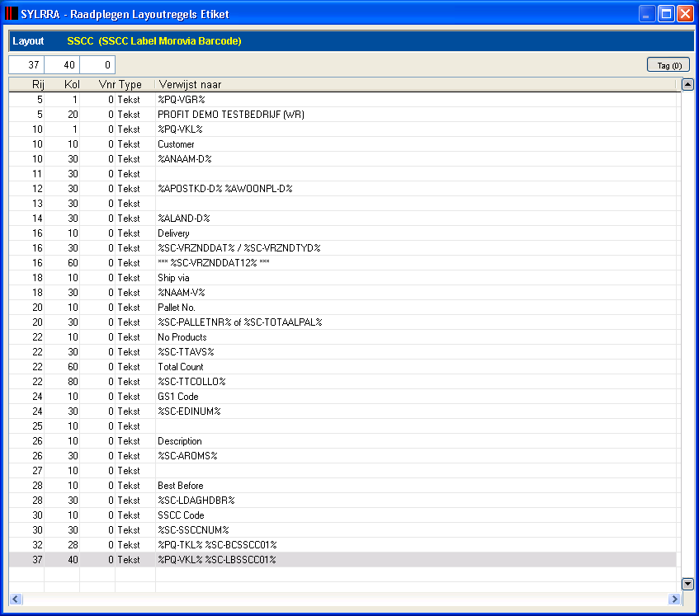Select the %SC-TTAVS% row
The image size is (699, 616).
[x=342, y=352]
